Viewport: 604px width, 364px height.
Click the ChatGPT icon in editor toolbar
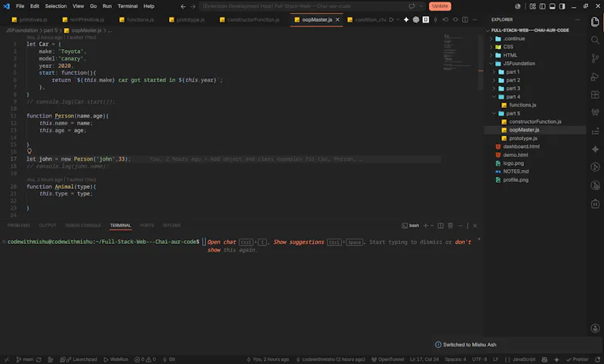pos(416,20)
